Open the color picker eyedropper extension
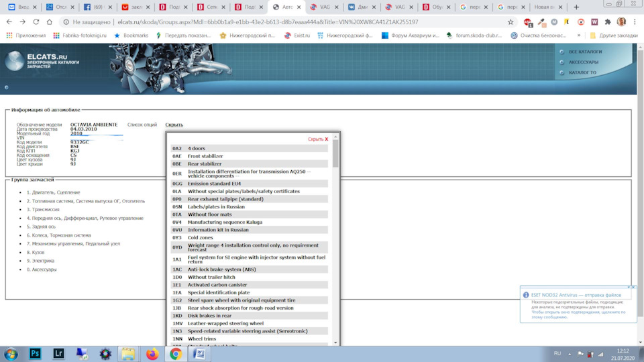Screen dimensions: 644x362 pyautogui.click(x=541, y=22)
